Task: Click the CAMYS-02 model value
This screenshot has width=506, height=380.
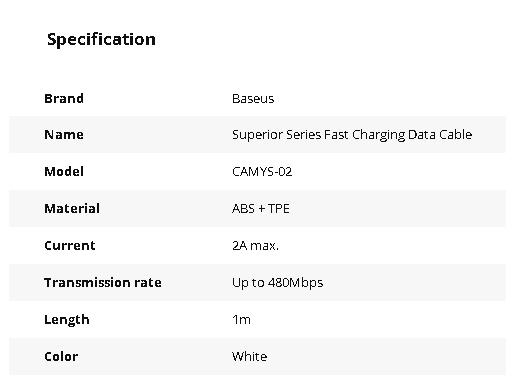Action: 262,172
